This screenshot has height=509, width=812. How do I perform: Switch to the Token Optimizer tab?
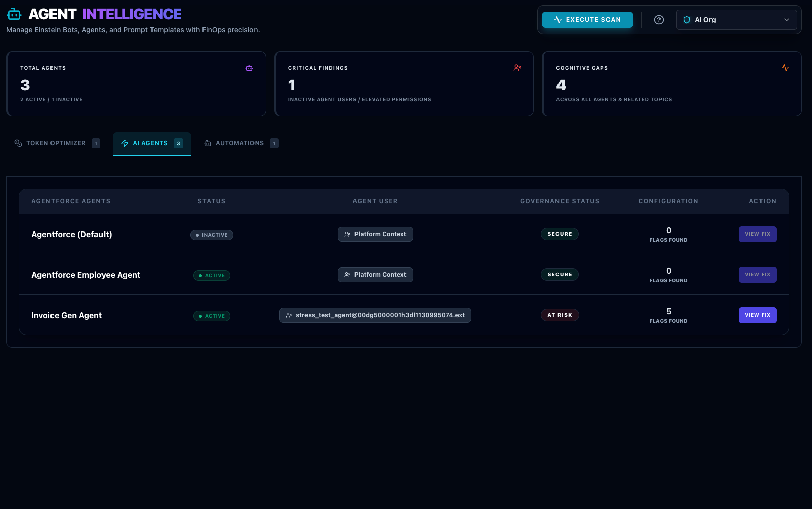(57, 143)
